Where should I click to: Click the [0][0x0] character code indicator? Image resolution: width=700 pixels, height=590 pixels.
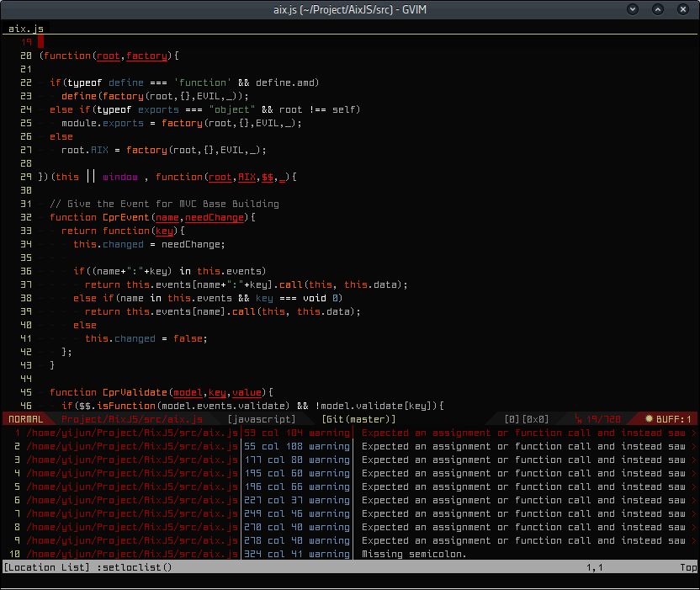(x=527, y=419)
